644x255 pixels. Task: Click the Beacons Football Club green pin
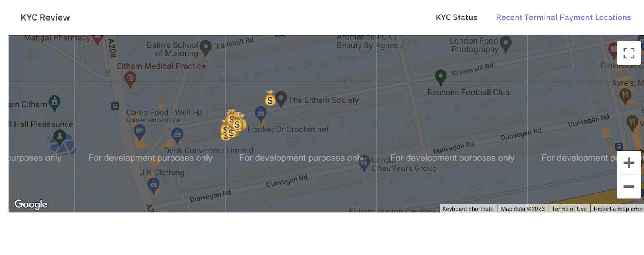[x=441, y=77]
